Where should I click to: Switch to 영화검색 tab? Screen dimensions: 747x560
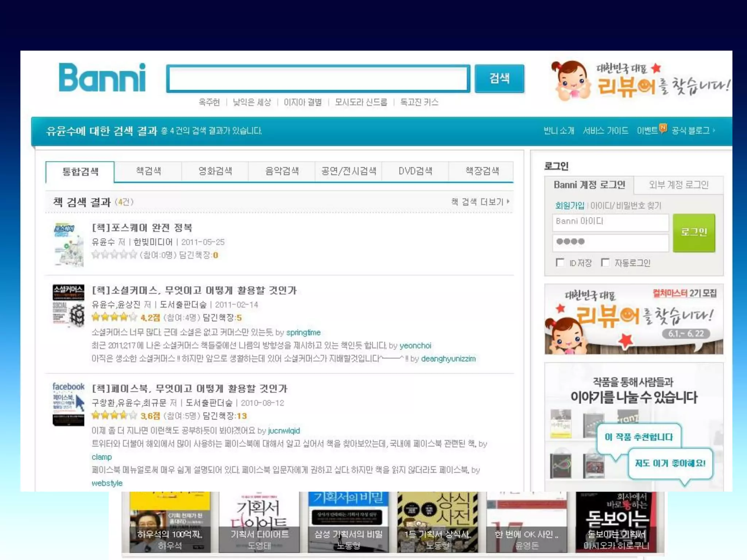[215, 171]
